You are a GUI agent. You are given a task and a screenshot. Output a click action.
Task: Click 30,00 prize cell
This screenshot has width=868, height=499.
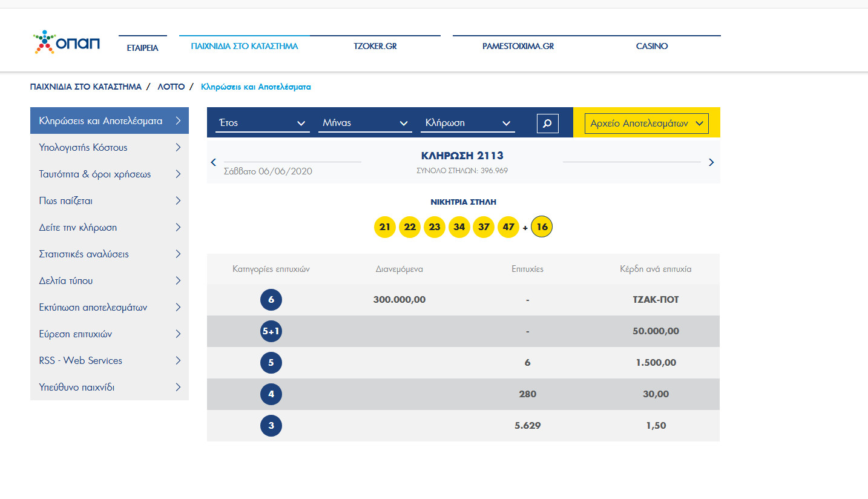[656, 394]
